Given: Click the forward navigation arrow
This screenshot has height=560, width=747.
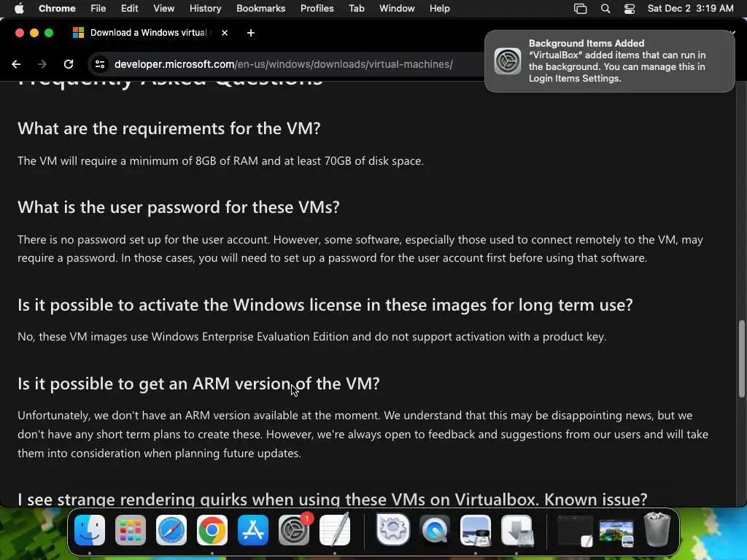Looking at the screenshot, I should coord(42,64).
